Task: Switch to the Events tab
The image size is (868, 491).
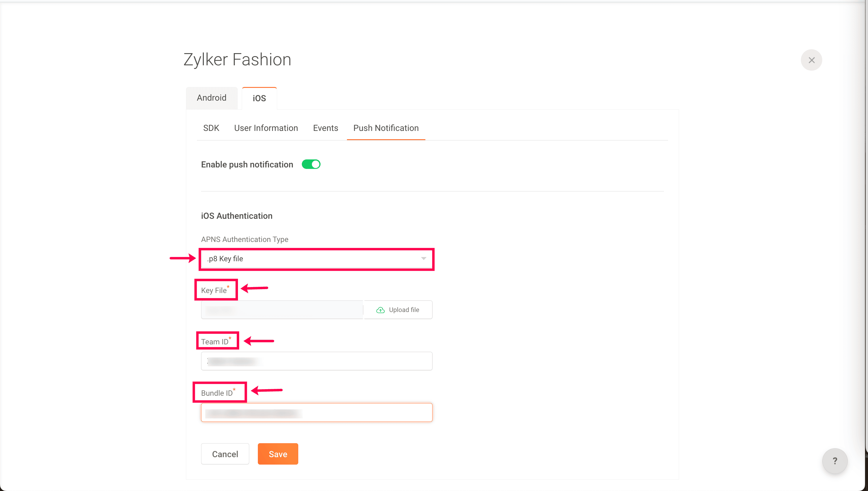Action: pyautogui.click(x=325, y=128)
